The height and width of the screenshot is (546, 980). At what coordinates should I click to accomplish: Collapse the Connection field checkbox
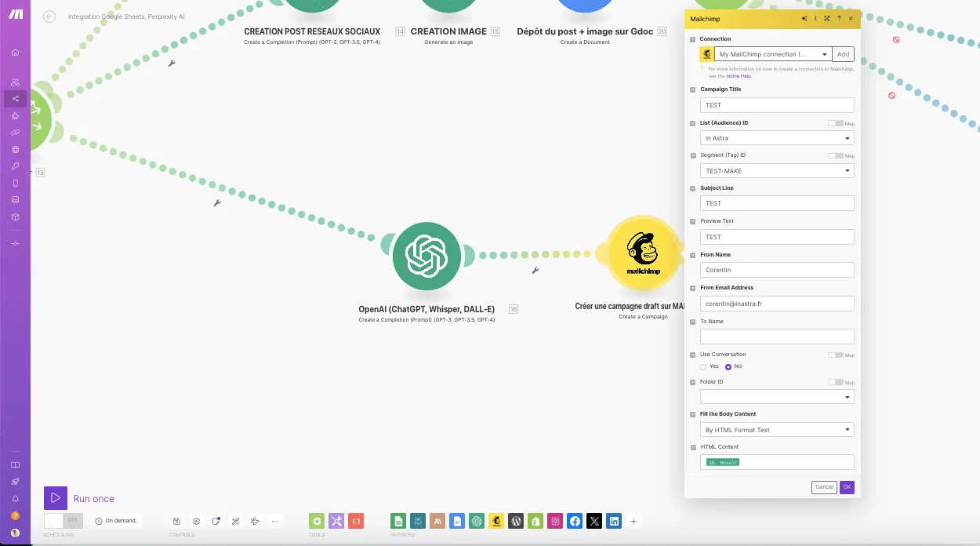click(x=692, y=39)
